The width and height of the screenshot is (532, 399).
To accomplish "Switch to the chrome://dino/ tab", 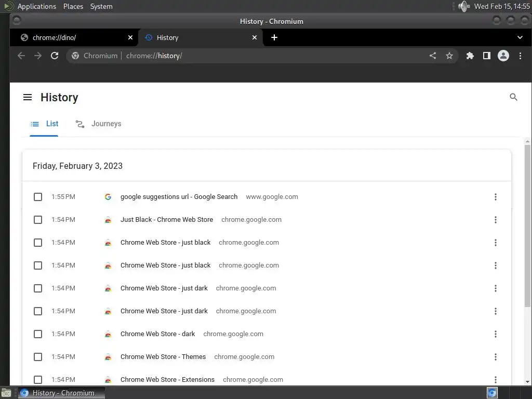I will [74, 37].
